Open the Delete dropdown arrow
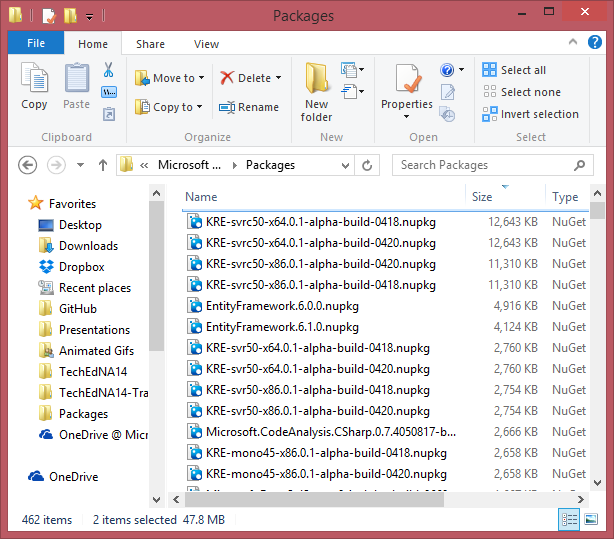The image size is (614, 539). point(278,78)
